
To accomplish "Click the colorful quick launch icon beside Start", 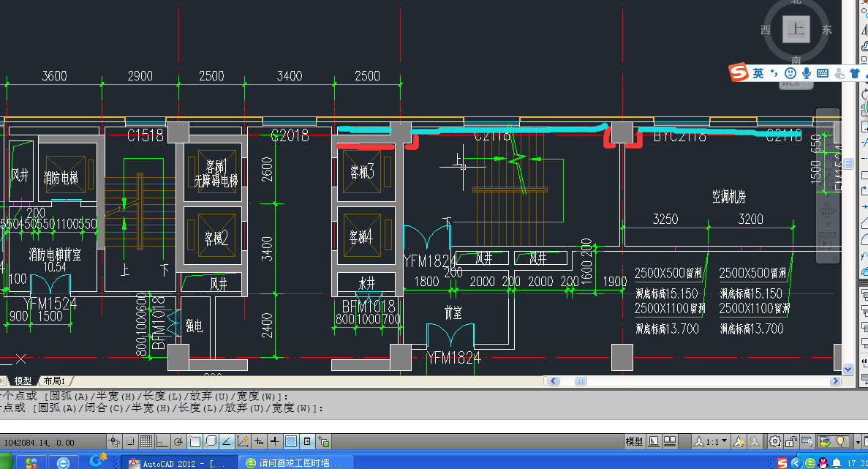I will tap(31, 463).
